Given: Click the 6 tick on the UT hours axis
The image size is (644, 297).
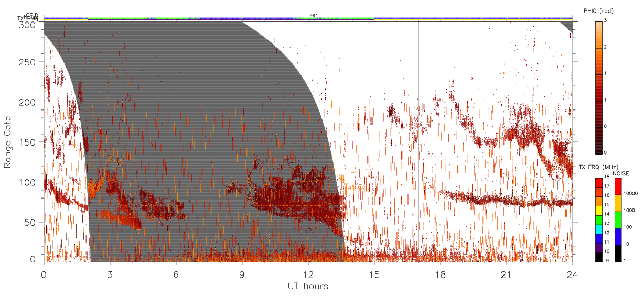Looking at the screenshot, I should pos(176,274).
